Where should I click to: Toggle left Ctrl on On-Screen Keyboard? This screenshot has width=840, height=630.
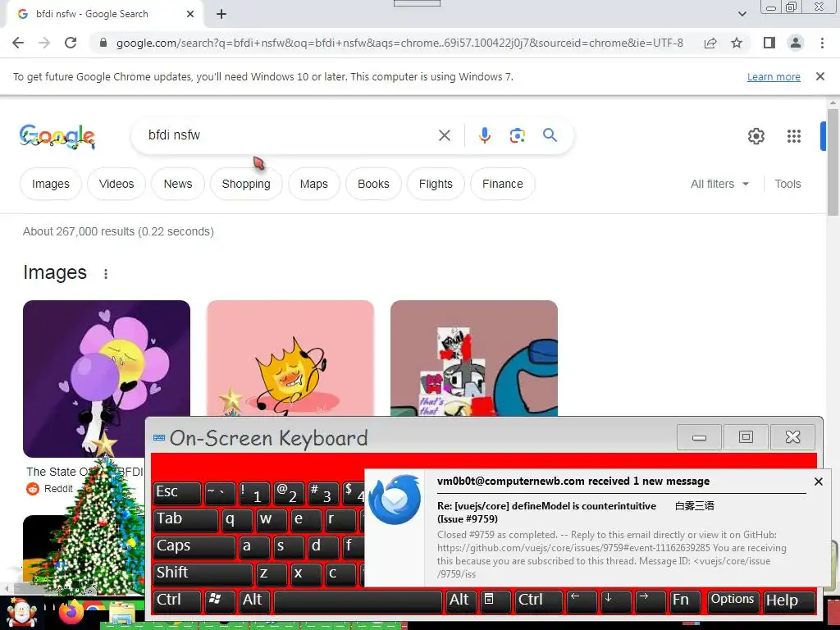177,600
